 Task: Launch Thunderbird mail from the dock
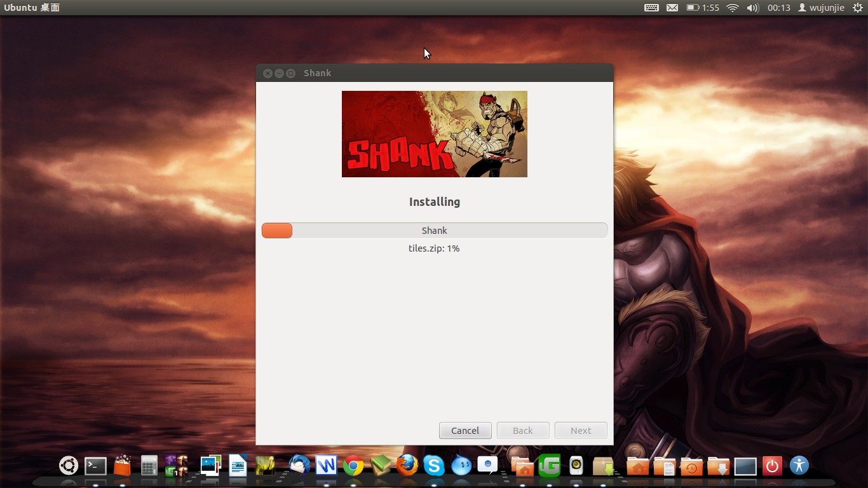pos(299,466)
